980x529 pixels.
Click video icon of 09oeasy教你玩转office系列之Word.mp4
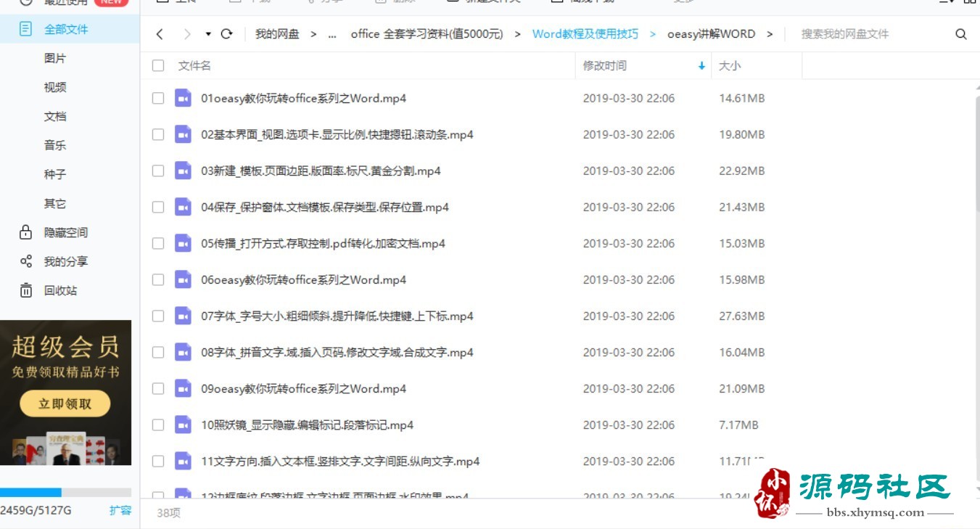point(183,388)
